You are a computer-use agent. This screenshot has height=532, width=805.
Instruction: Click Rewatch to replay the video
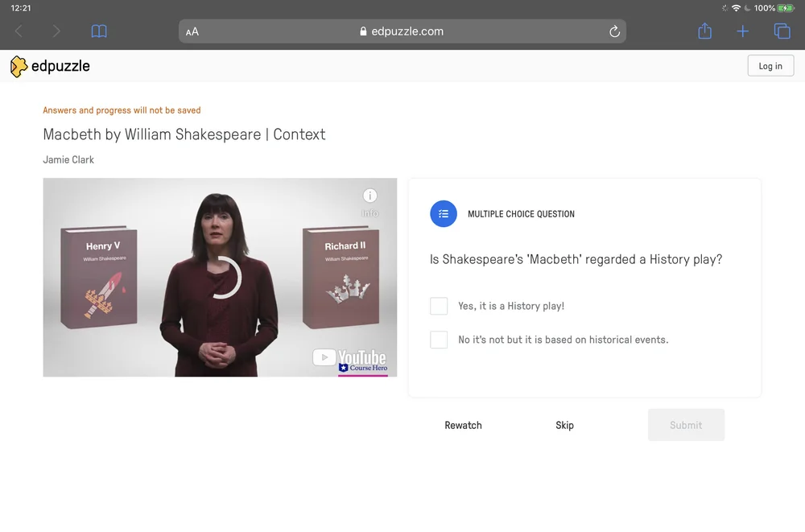(x=463, y=425)
